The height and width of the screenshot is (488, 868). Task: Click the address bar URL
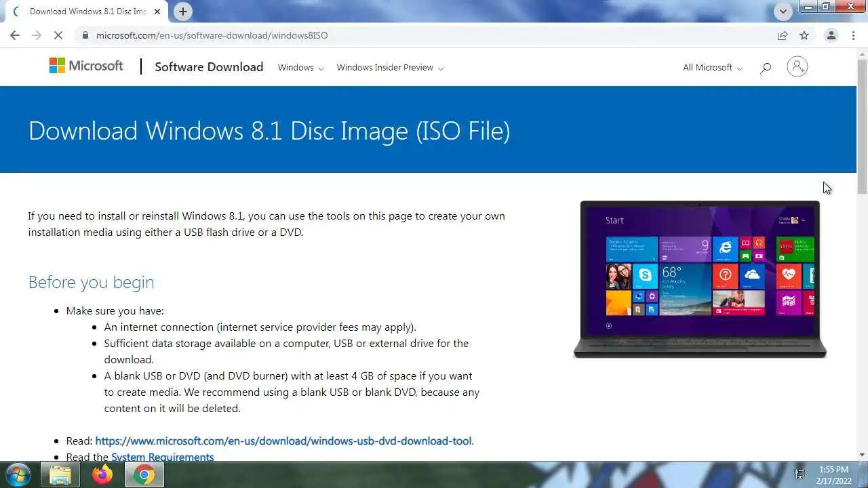(212, 35)
